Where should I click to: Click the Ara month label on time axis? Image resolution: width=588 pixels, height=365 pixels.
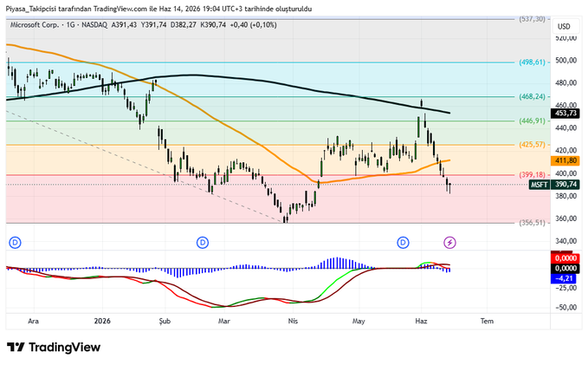tap(33, 321)
